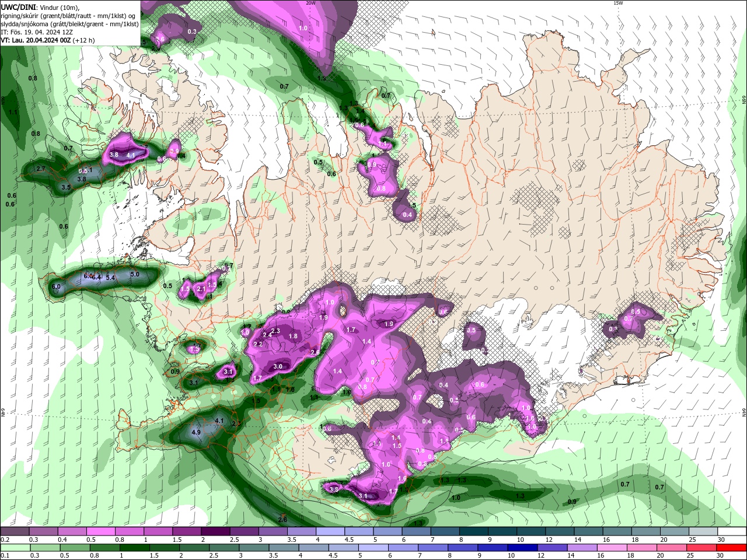Select the pale green swatch labeled 0.1 in the lower legend
This screenshot has height=560, width=747.
[14, 548]
